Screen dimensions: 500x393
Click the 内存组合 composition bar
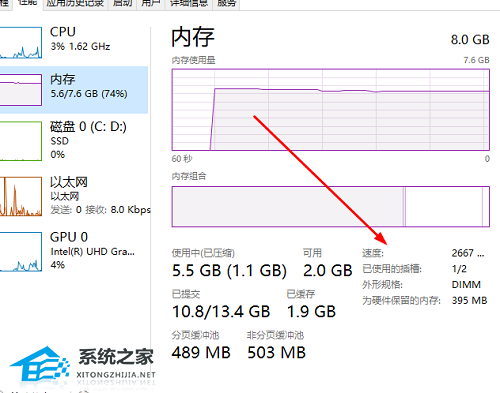[331, 207]
